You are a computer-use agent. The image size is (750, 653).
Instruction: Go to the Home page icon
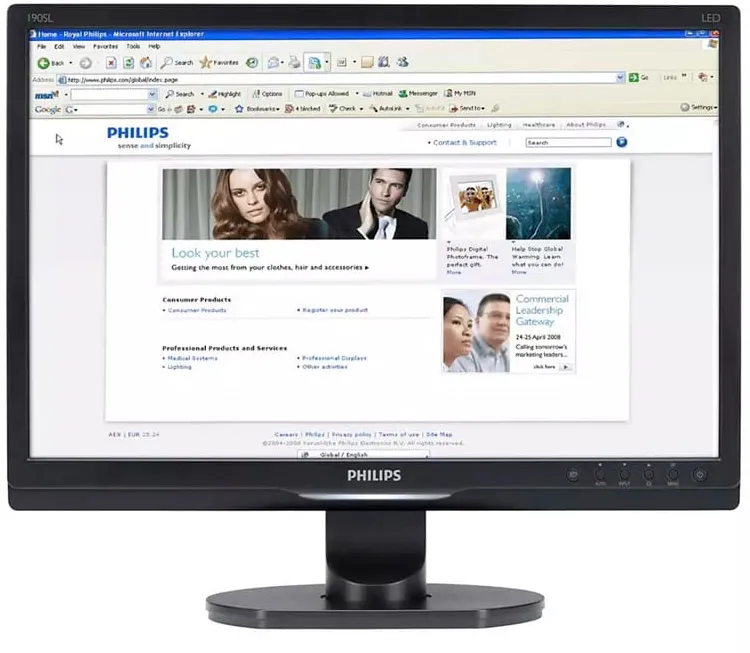[146, 63]
